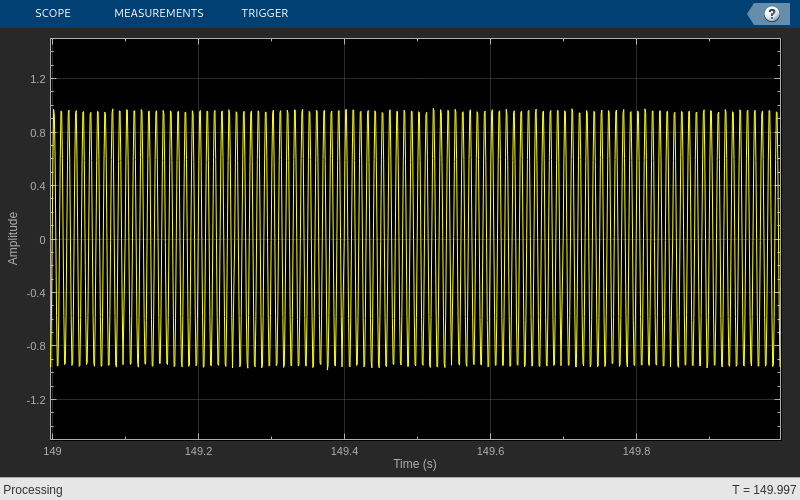This screenshot has width=800, height=500.
Task: Click the T = 149.997 time readout
Action: point(764,490)
